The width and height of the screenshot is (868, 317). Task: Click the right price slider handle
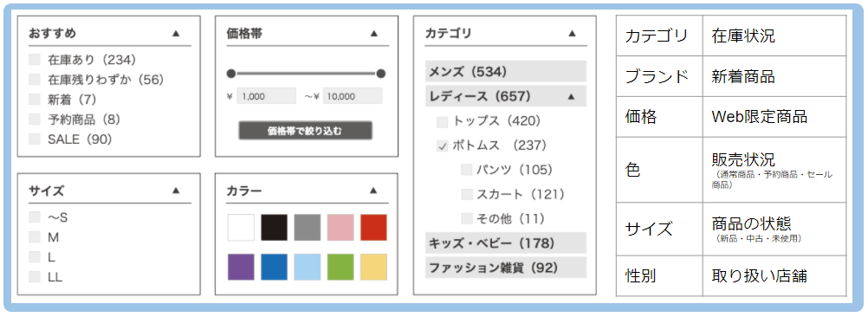(x=381, y=74)
